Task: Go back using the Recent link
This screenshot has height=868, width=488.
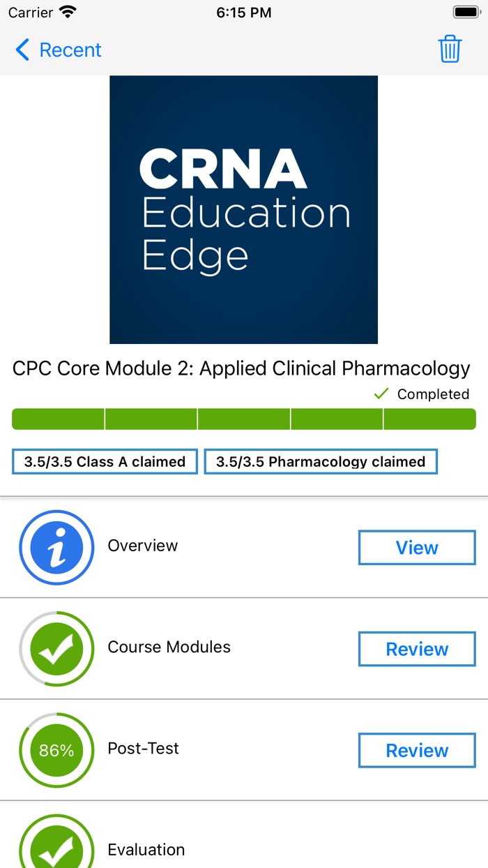Action: point(70,50)
